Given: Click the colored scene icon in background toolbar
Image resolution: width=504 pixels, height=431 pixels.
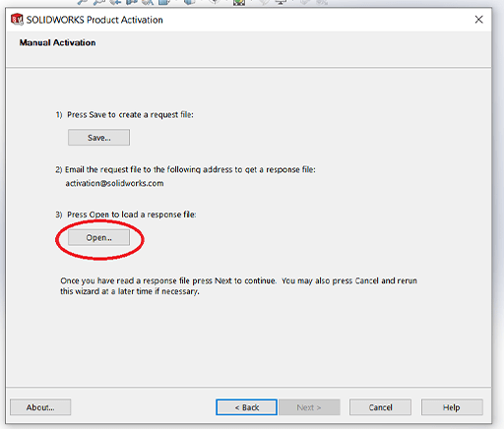Looking at the screenshot, I should 239,2.
